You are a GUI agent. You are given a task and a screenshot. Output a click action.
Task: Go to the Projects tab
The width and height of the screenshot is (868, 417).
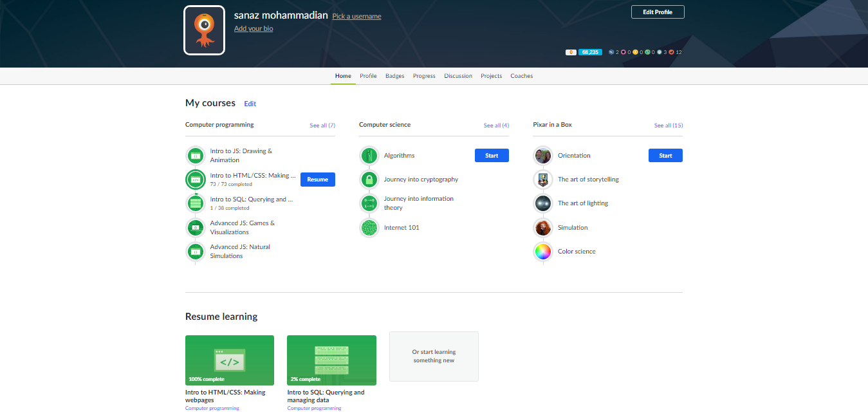[492, 76]
